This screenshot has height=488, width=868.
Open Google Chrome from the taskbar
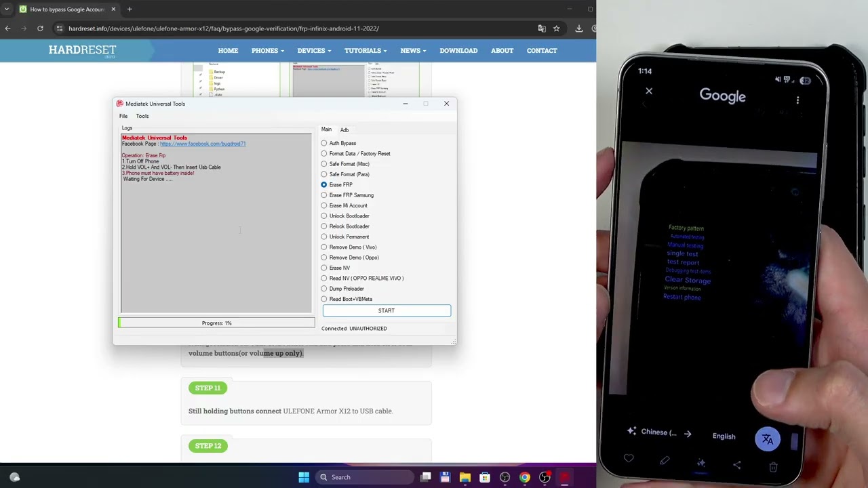[524, 477]
